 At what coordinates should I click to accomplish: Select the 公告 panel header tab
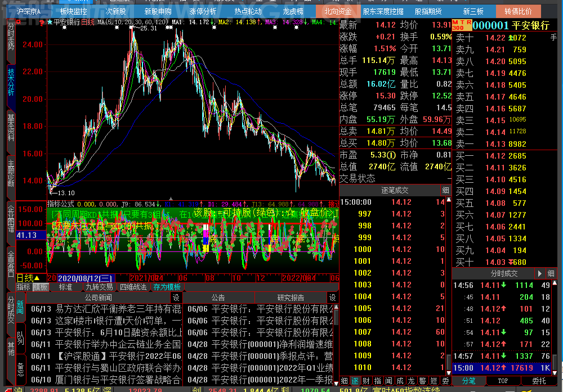(218, 298)
